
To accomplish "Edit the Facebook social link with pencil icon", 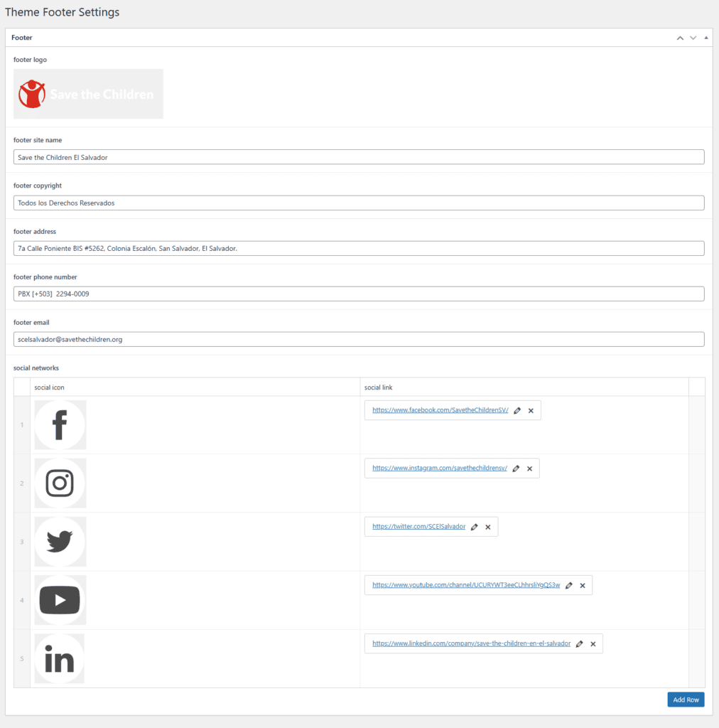I will (x=517, y=410).
